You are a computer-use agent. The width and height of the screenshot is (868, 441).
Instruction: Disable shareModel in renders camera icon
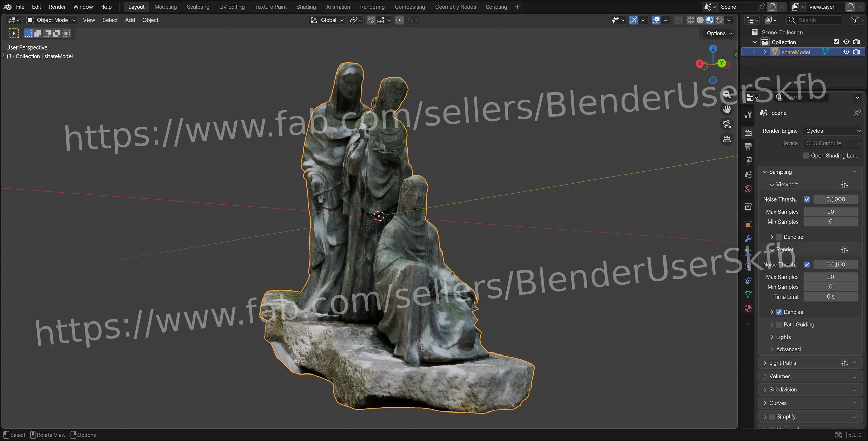(856, 52)
